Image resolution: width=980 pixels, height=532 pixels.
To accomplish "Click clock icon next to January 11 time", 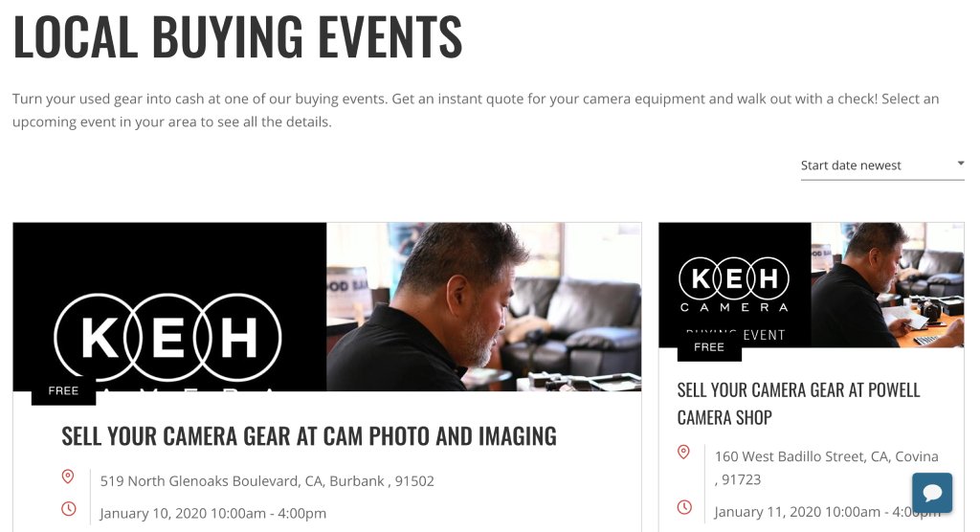I will point(685,507).
